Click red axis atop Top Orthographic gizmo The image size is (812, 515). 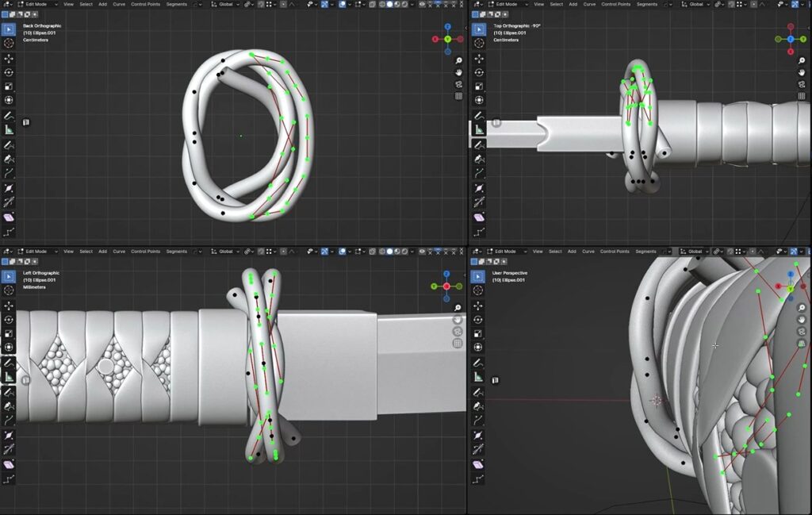point(791,26)
